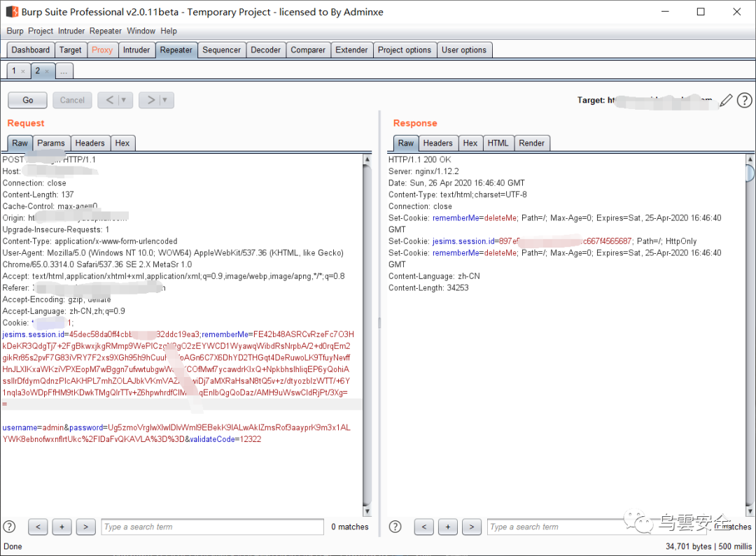
Task: Open the Project menu
Action: coord(41,31)
